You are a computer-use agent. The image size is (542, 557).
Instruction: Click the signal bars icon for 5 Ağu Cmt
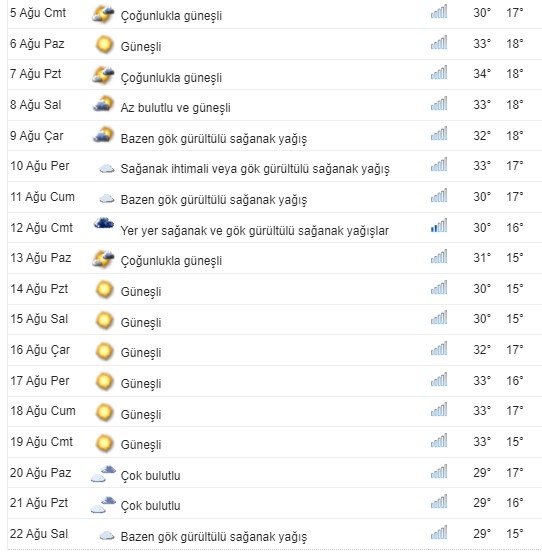click(x=439, y=11)
